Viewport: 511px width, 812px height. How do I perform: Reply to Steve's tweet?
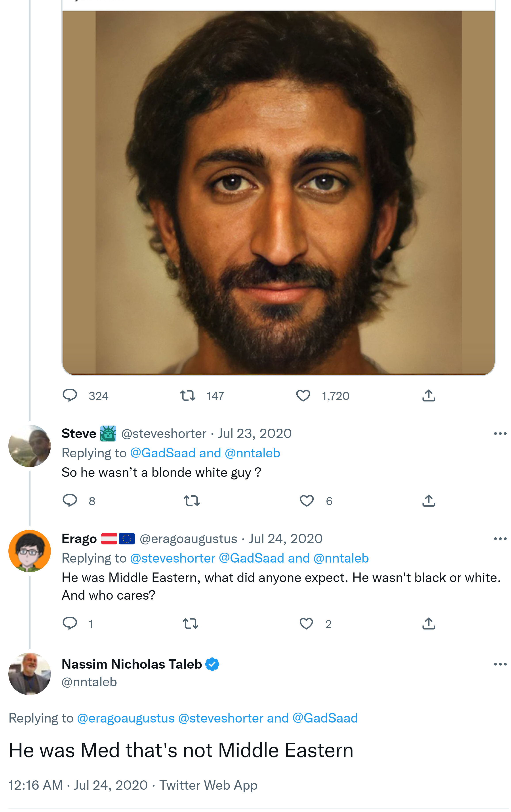(70, 501)
